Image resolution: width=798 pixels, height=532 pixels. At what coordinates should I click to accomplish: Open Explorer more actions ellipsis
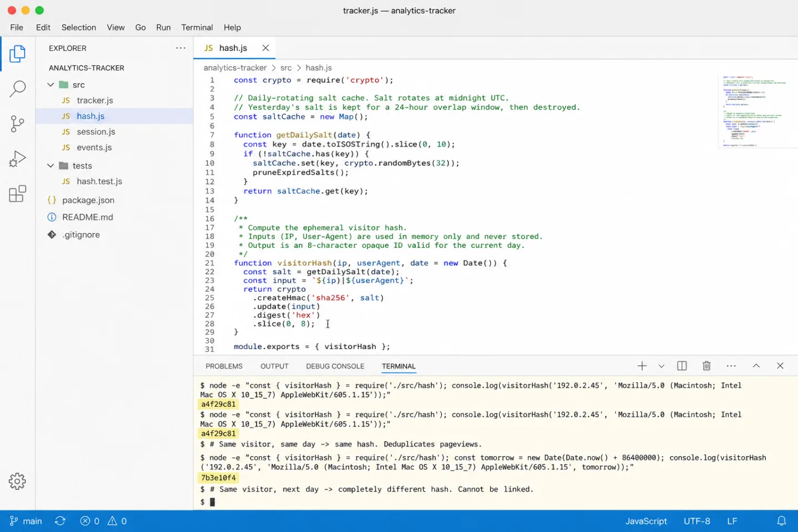(x=181, y=48)
